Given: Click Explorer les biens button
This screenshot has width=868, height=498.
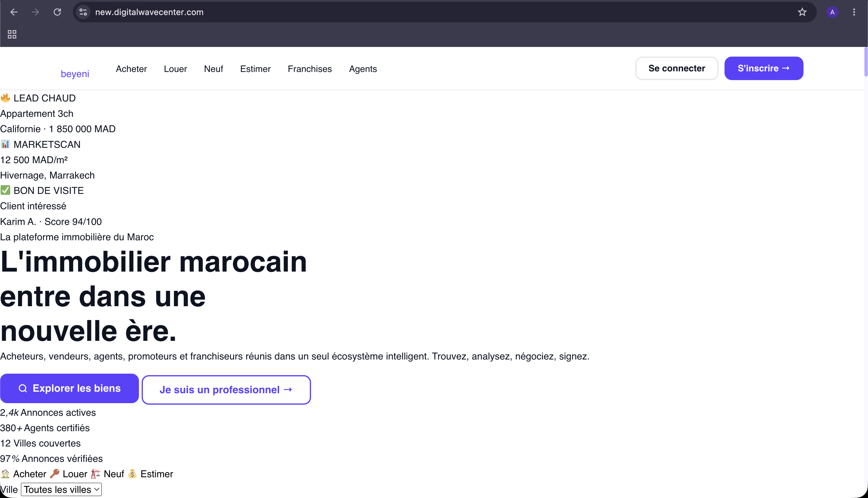Looking at the screenshot, I should 70,388.
